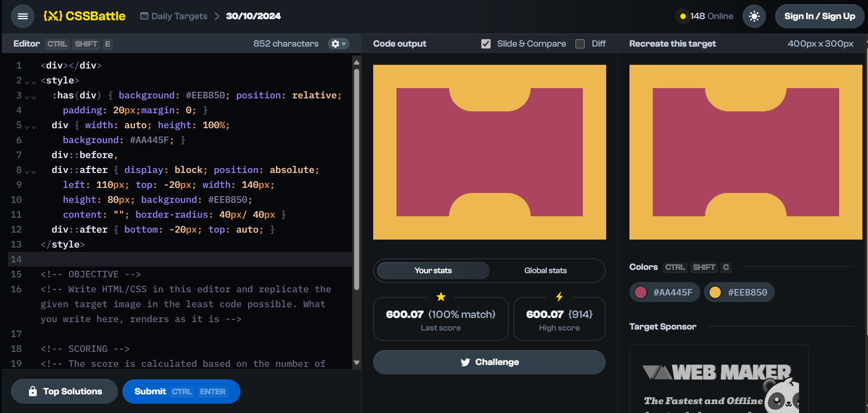Click the <!-- OBJECTIVE --> comment line

tap(90, 274)
